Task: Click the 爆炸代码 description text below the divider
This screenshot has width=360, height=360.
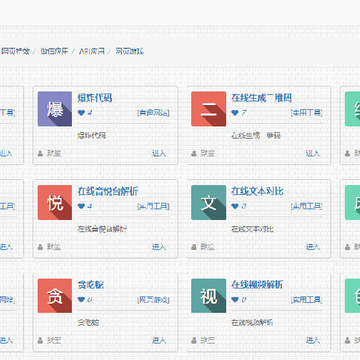Action: point(92,135)
